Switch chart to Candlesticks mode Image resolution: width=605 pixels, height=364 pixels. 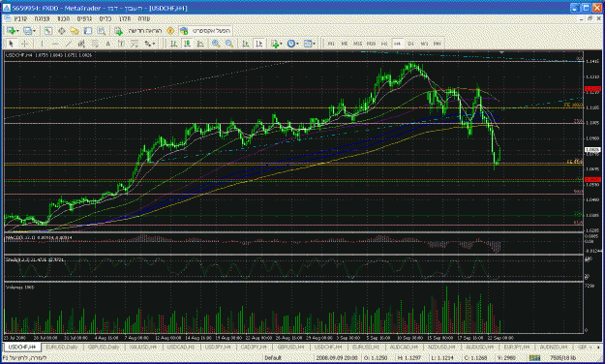pyautogui.click(x=187, y=44)
